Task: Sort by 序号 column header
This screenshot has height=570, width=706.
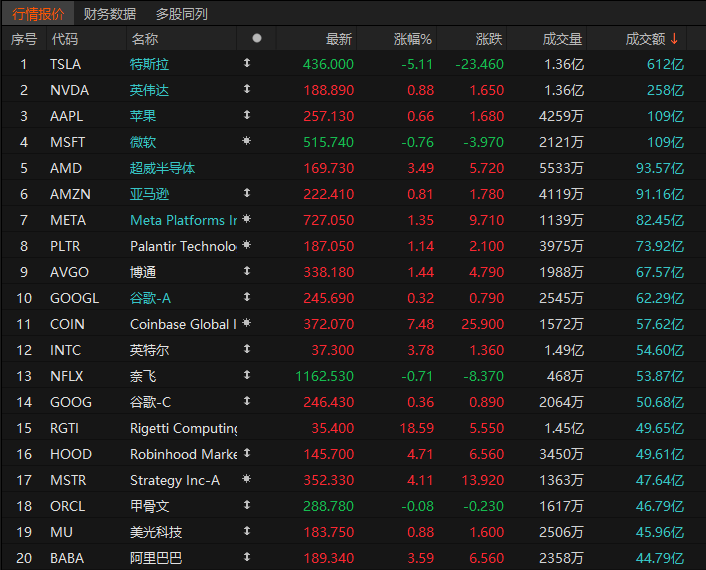Action: pyautogui.click(x=24, y=39)
